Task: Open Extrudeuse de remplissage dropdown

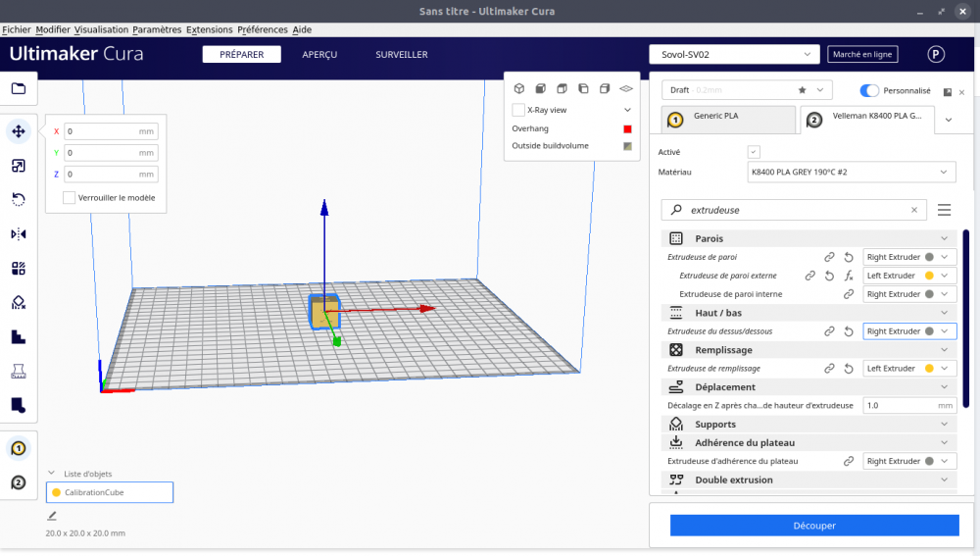Action: coord(909,369)
